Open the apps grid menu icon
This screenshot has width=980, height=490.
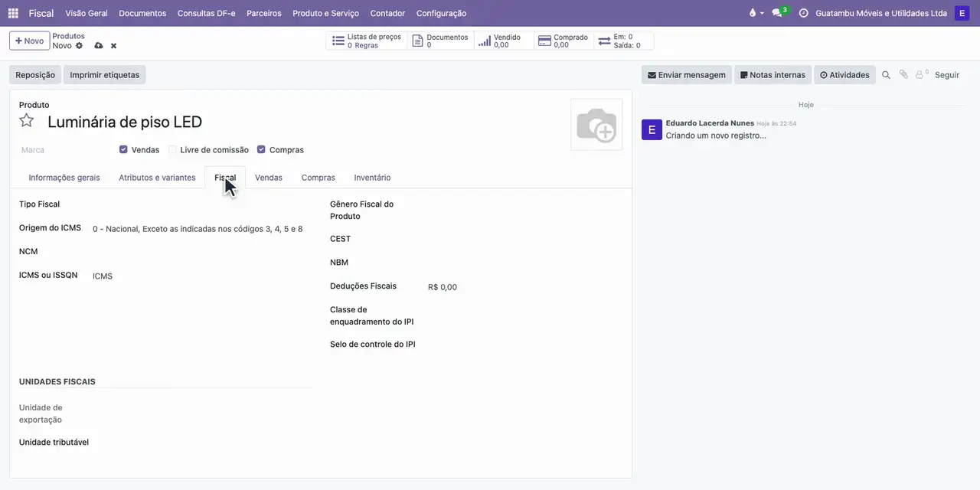(13, 13)
